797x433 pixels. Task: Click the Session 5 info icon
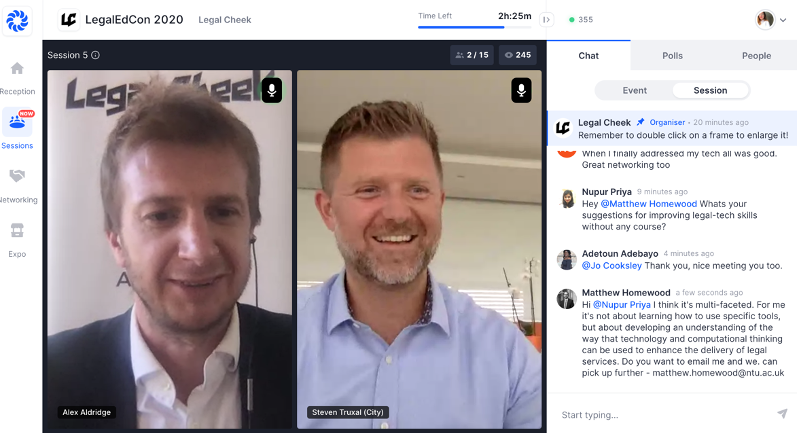pos(96,55)
